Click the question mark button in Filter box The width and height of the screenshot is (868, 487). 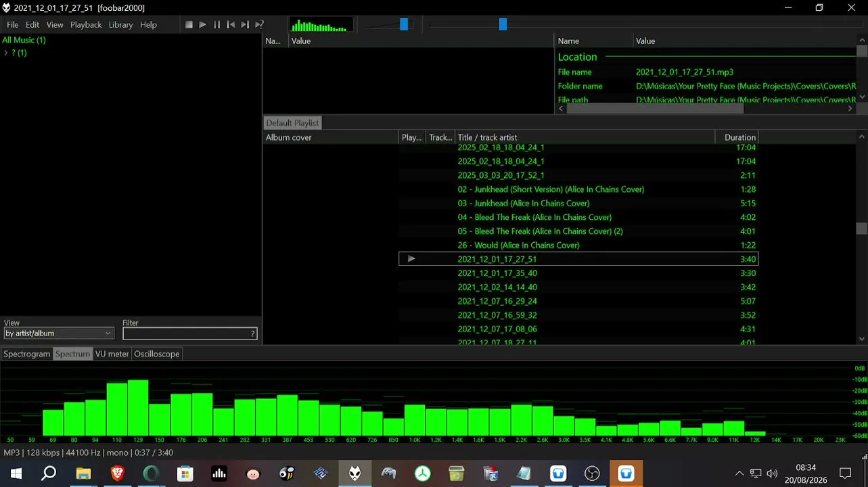[x=252, y=333]
